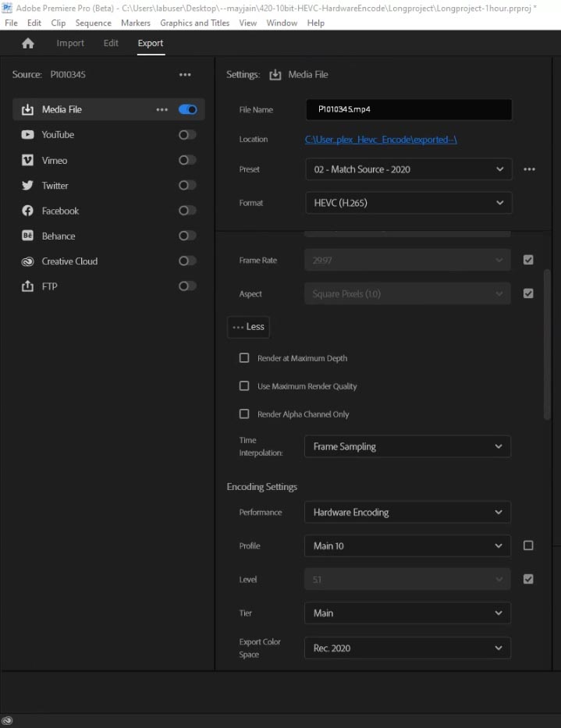Click the settings panel vertical scrollbar
This screenshot has width=561, height=728.
tap(547, 344)
